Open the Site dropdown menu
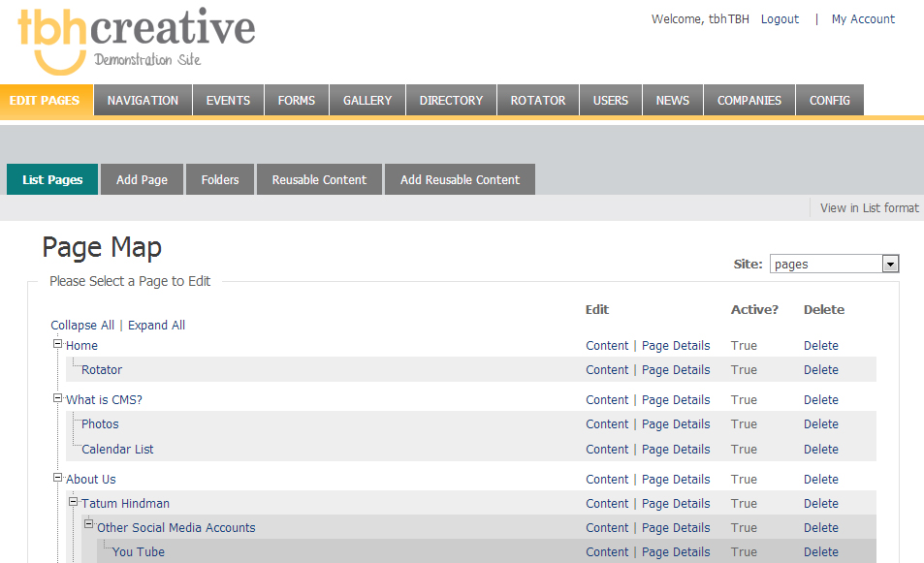924x563 pixels. click(x=890, y=265)
